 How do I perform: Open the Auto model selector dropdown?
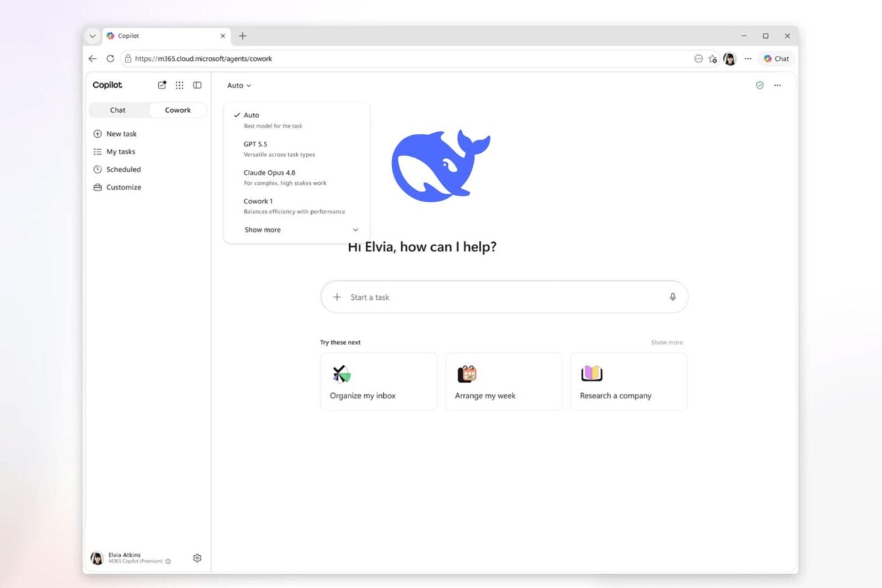(x=239, y=85)
